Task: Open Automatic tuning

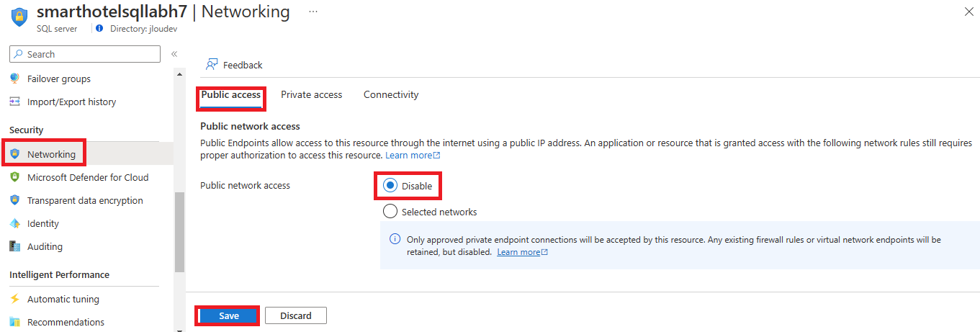Action: [x=63, y=299]
